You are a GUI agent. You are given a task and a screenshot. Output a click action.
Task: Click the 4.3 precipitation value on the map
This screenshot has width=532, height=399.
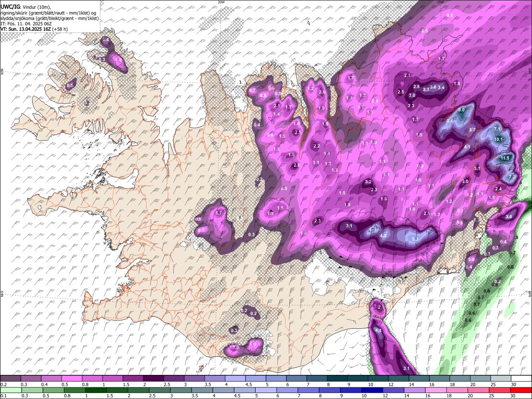pyautogui.click(x=384, y=236)
